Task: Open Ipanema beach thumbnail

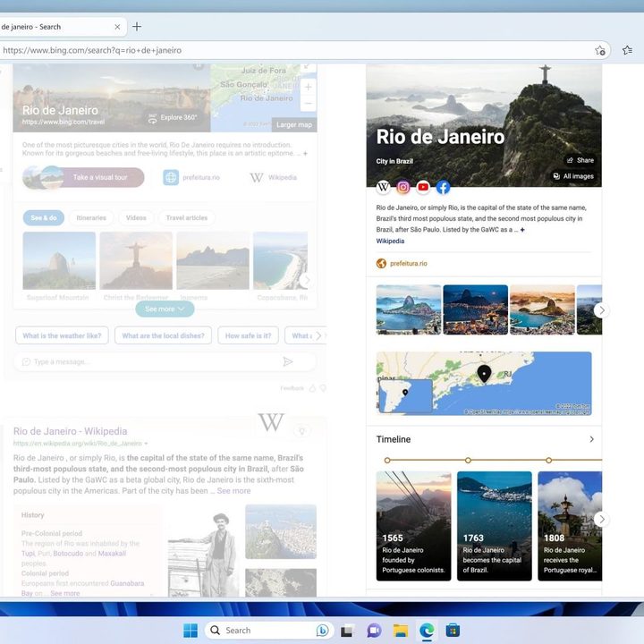Action: (x=213, y=261)
